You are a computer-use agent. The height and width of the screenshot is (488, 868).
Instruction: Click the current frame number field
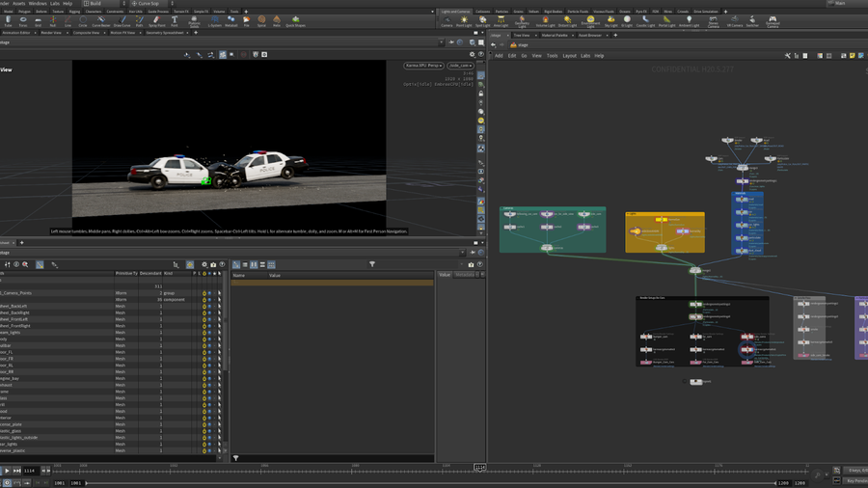pos(29,471)
